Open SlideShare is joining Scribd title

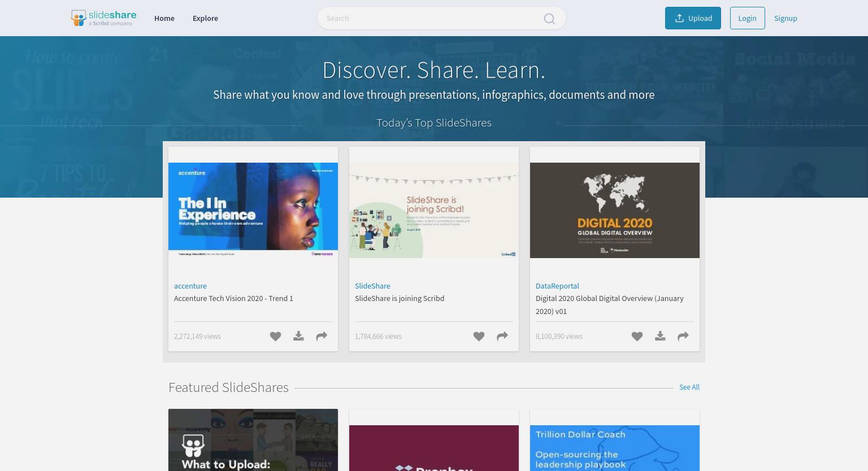tap(400, 298)
